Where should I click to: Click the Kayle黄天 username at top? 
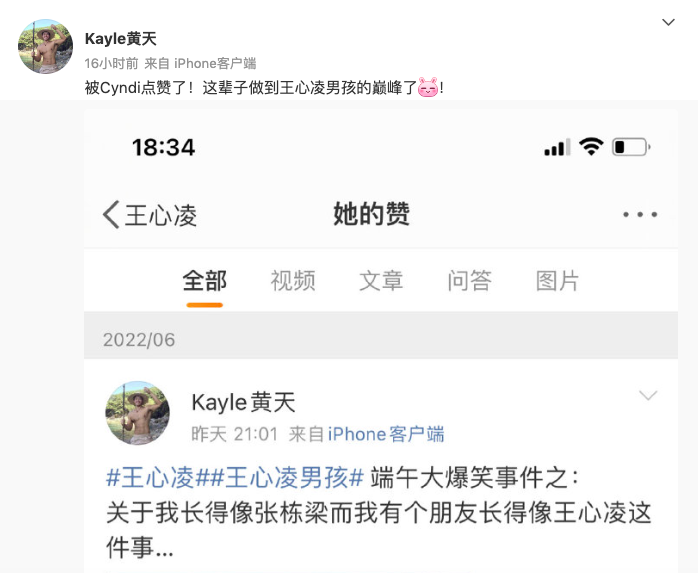tap(121, 39)
